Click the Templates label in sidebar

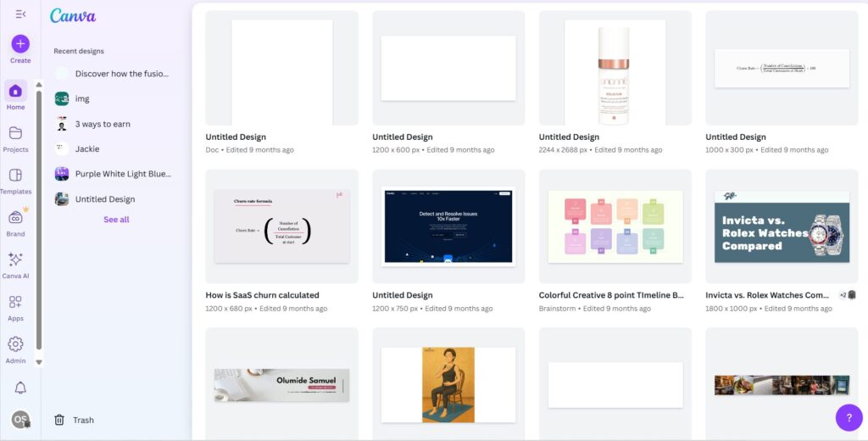(x=15, y=192)
